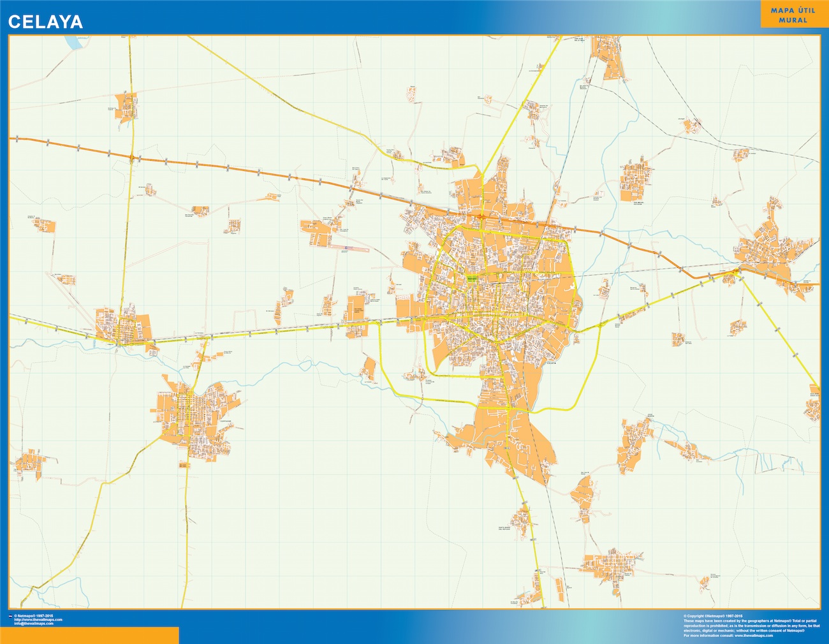Click the orange highway junction in the west
The height and width of the screenshot is (644, 829).
132,157
